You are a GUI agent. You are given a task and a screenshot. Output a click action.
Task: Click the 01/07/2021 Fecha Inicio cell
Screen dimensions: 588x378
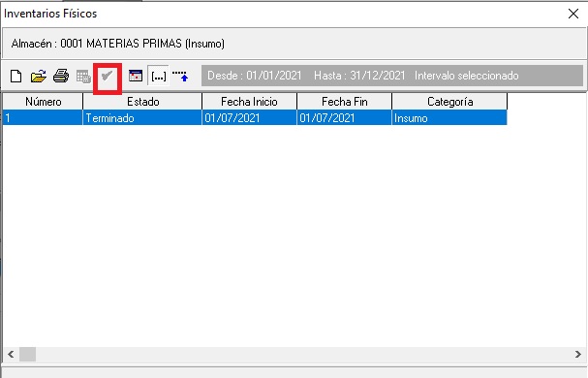[x=249, y=118]
